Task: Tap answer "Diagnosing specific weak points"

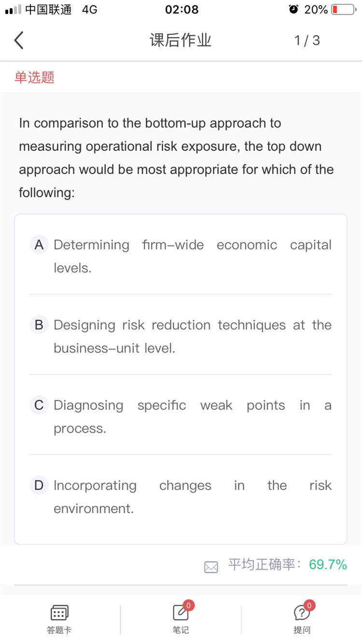Action: (x=192, y=416)
